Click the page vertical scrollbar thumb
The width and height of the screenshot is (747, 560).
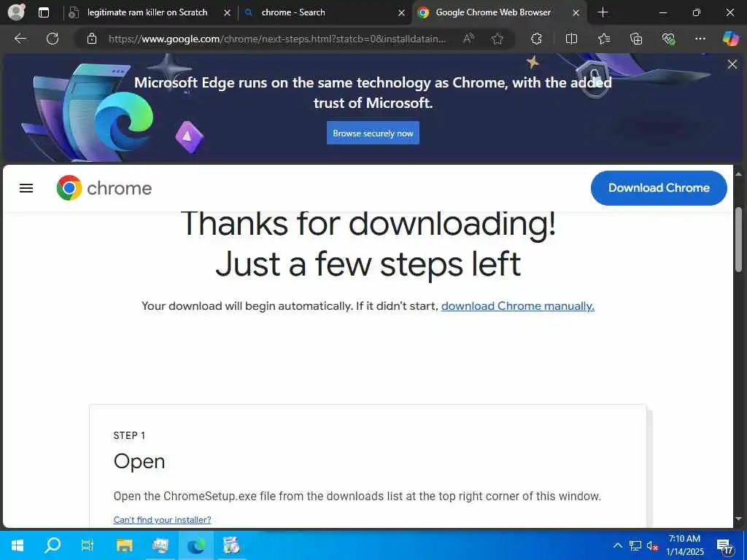(738, 239)
